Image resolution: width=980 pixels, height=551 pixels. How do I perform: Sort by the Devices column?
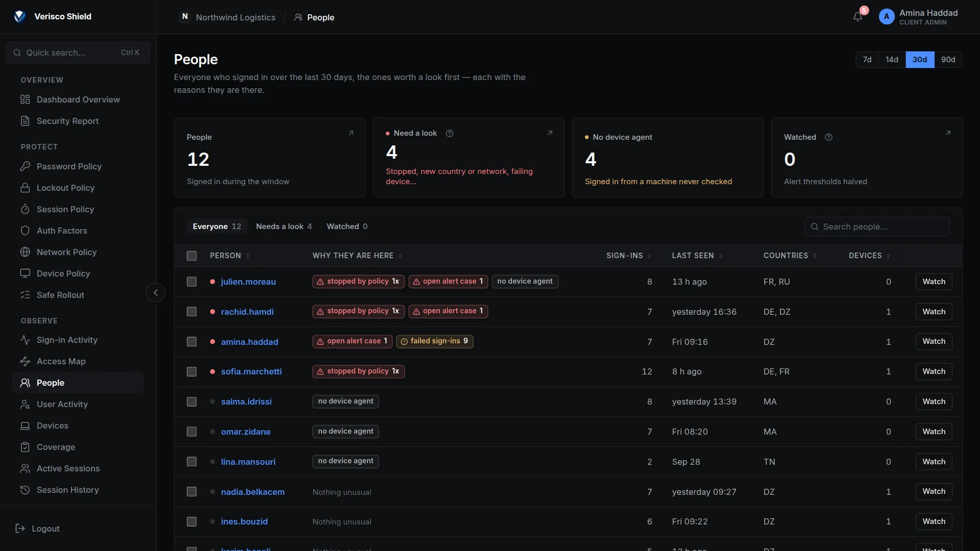point(869,256)
